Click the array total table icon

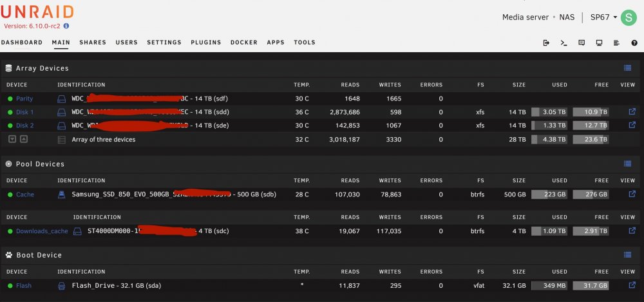coord(62,140)
